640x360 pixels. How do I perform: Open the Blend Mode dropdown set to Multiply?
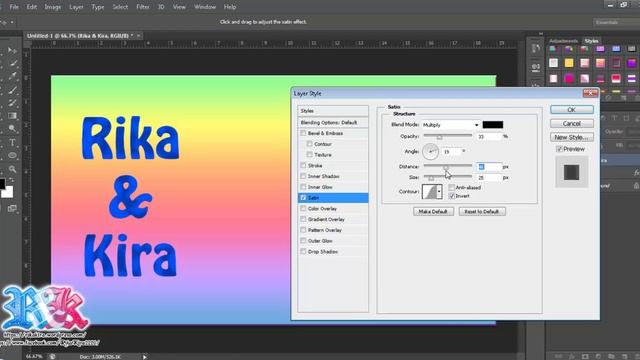pyautogui.click(x=451, y=124)
